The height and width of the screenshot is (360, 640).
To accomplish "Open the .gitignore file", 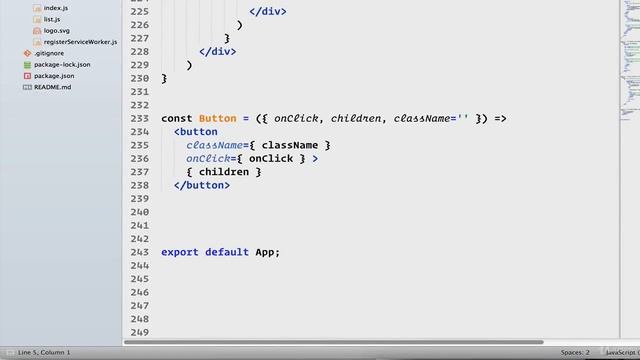I will click(49, 53).
